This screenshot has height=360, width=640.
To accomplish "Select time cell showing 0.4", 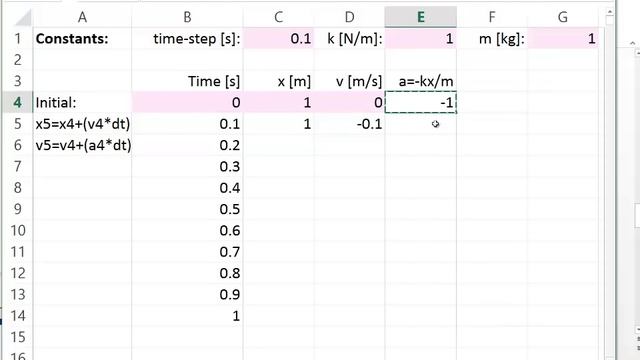I will tap(187, 188).
